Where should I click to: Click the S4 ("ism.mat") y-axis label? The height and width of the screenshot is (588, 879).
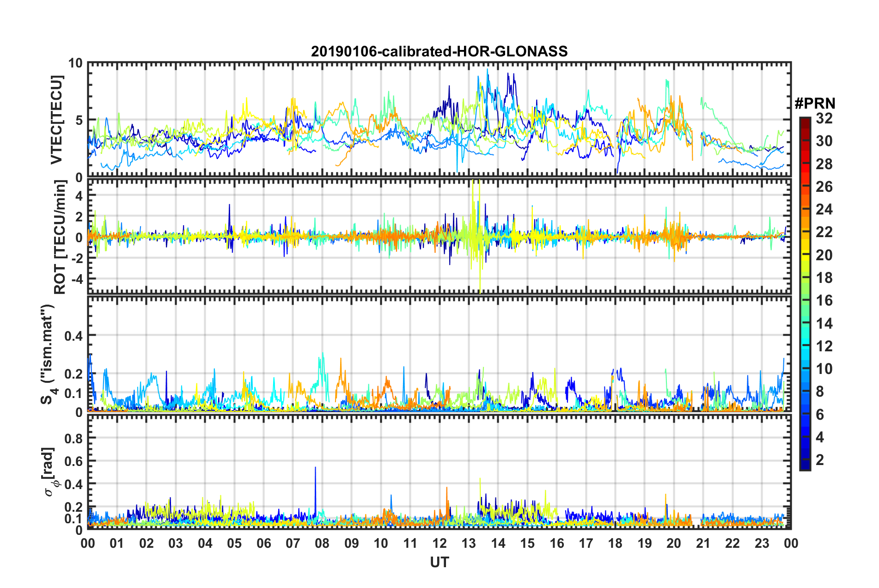tap(48, 354)
